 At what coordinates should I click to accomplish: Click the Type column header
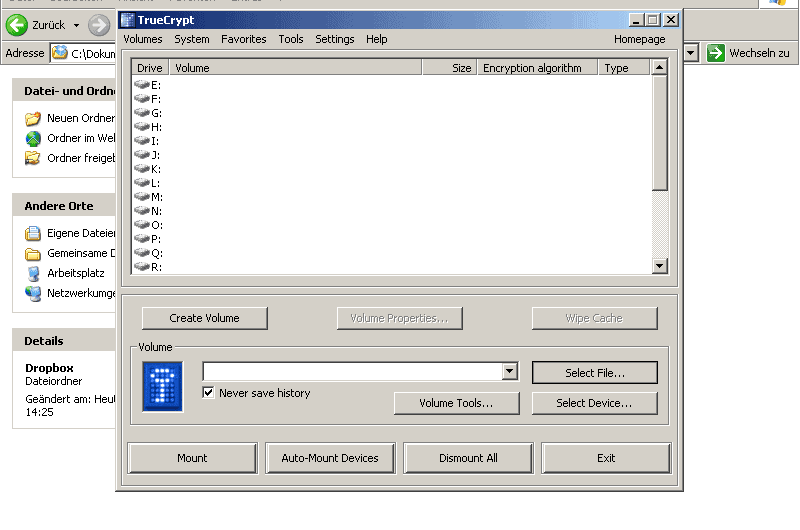624,68
